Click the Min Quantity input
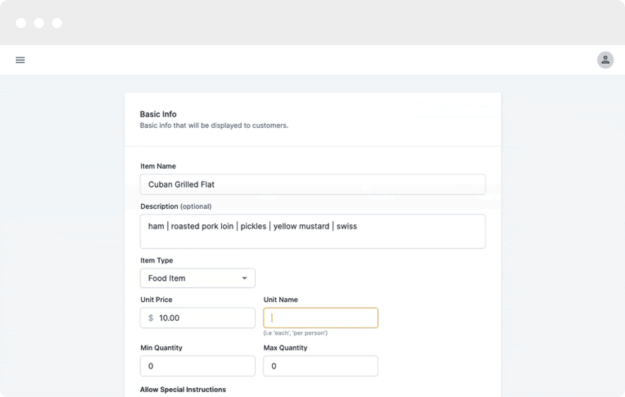The height and width of the screenshot is (397, 625). click(x=198, y=366)
